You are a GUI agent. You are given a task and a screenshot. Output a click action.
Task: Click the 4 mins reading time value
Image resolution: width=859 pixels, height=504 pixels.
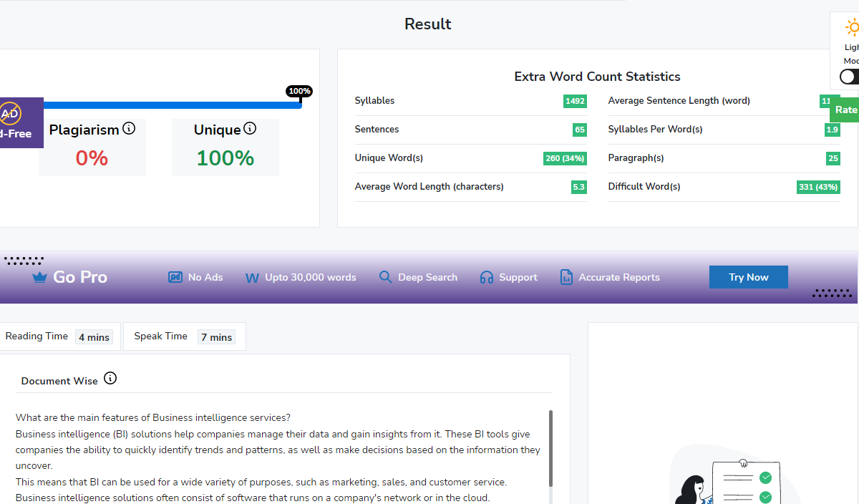[94, 337]
